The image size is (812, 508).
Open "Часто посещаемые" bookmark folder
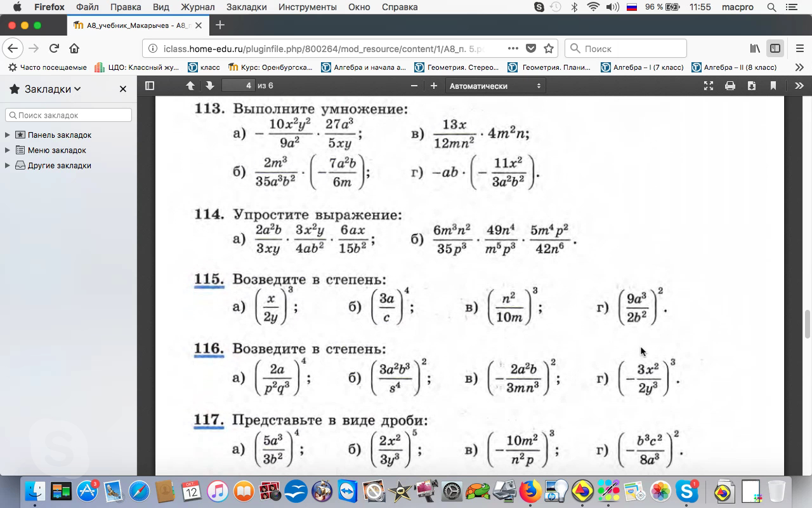click(x=48, y=67)
